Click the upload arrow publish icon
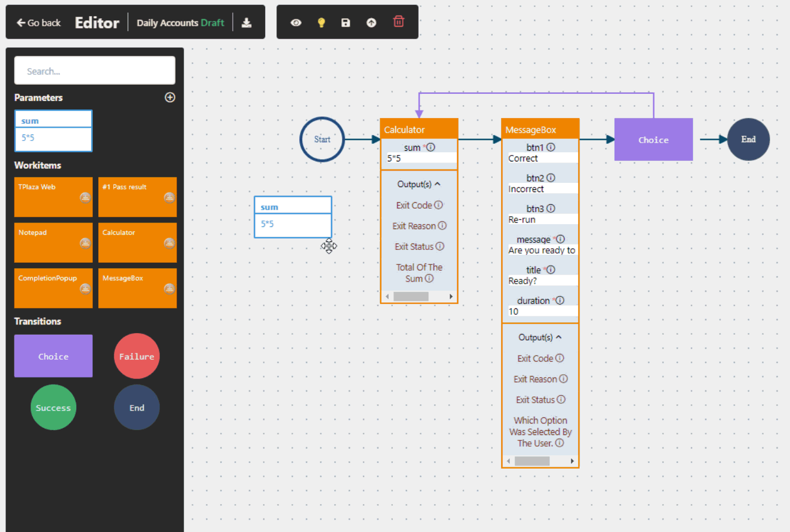The width and height of the screenshot is (790, 532). click(371, 23)
